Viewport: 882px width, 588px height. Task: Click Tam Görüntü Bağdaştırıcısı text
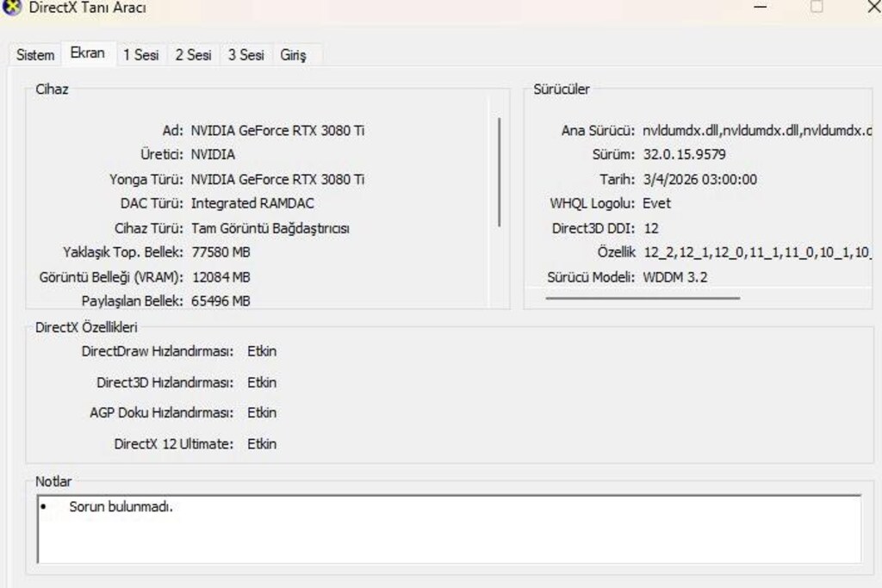(x=270, y=228)
